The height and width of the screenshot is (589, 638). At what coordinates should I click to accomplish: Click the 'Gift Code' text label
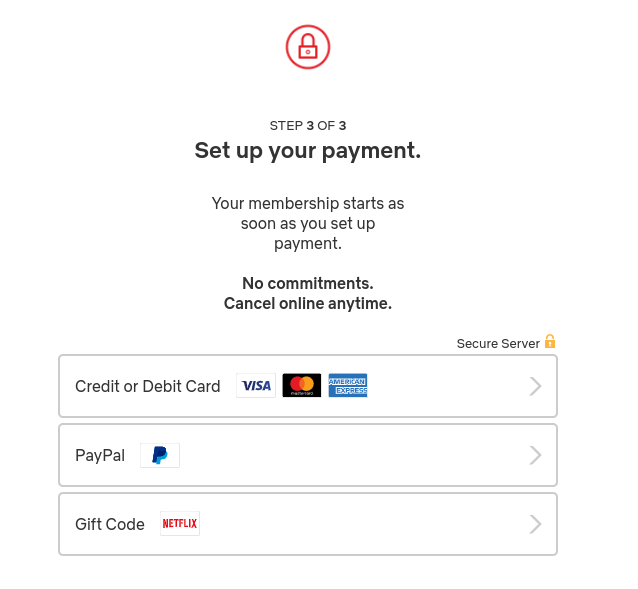(110, 524)
